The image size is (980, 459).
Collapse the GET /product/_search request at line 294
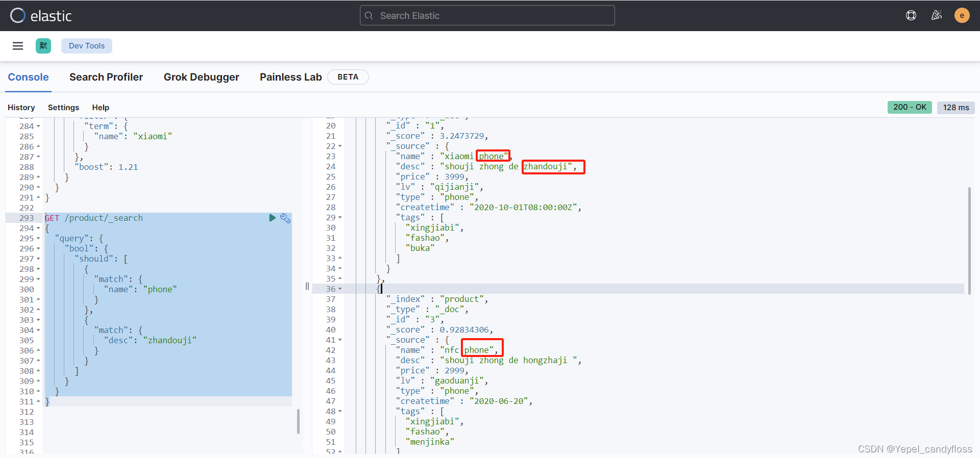(x=39, y=228)
